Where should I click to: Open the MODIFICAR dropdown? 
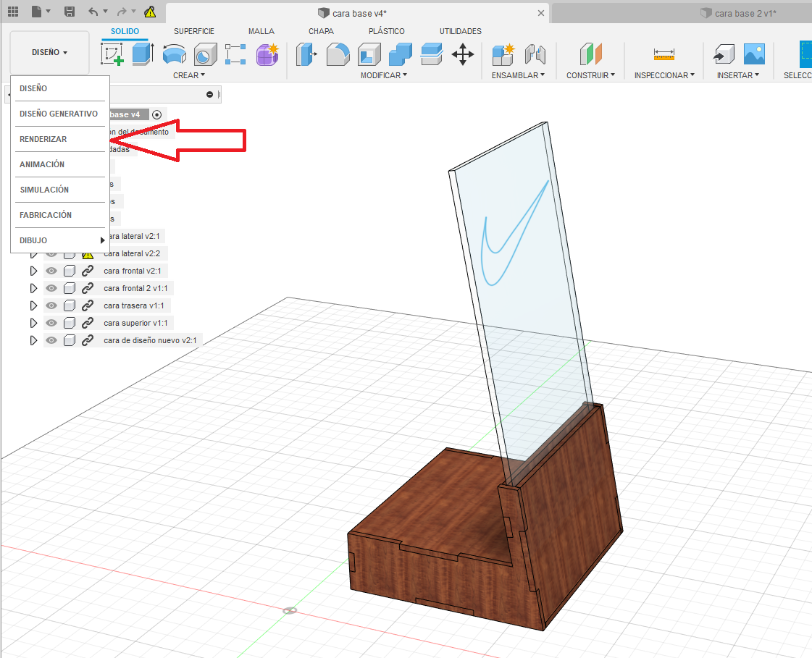[x=384, y=75]
